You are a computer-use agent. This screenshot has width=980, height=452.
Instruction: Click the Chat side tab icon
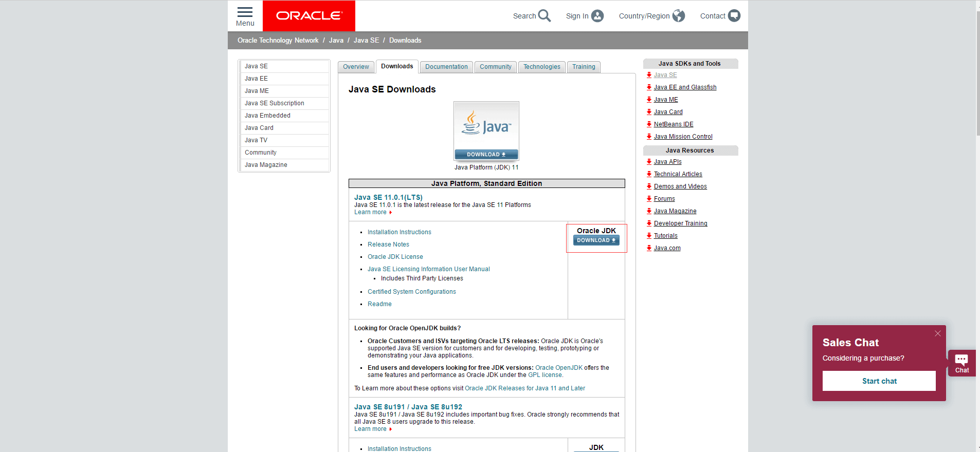pyautogui.click(x=962, y=363)
